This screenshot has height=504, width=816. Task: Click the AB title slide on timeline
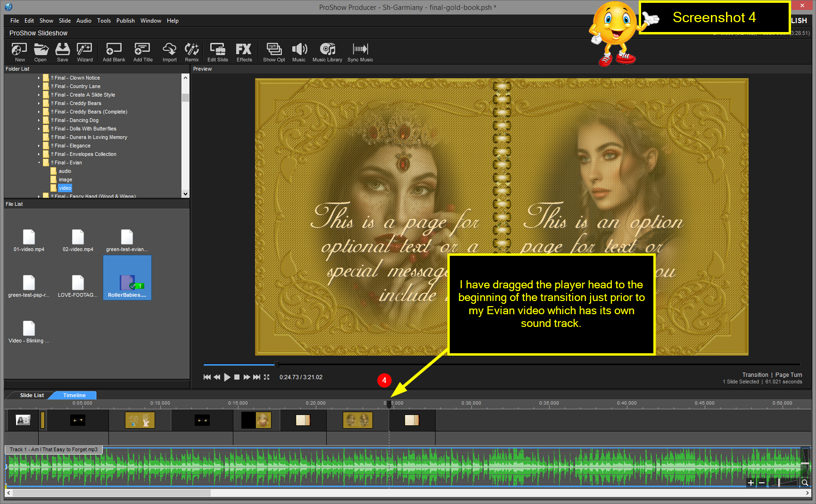(23, 420)
